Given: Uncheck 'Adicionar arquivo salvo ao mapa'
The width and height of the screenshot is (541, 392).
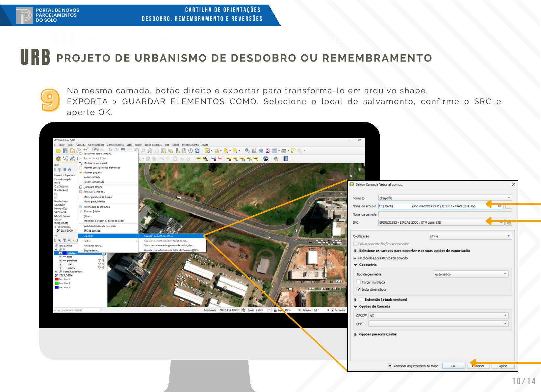Looking at the screenshot, I should (390, 366).
